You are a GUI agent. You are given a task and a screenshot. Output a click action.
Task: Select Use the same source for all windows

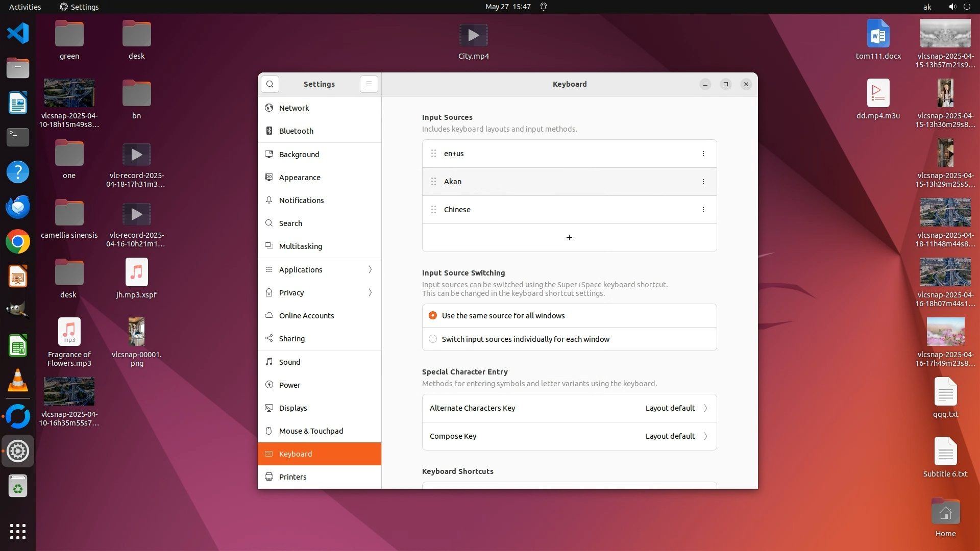pyautogui.click(x=433, y=316)
